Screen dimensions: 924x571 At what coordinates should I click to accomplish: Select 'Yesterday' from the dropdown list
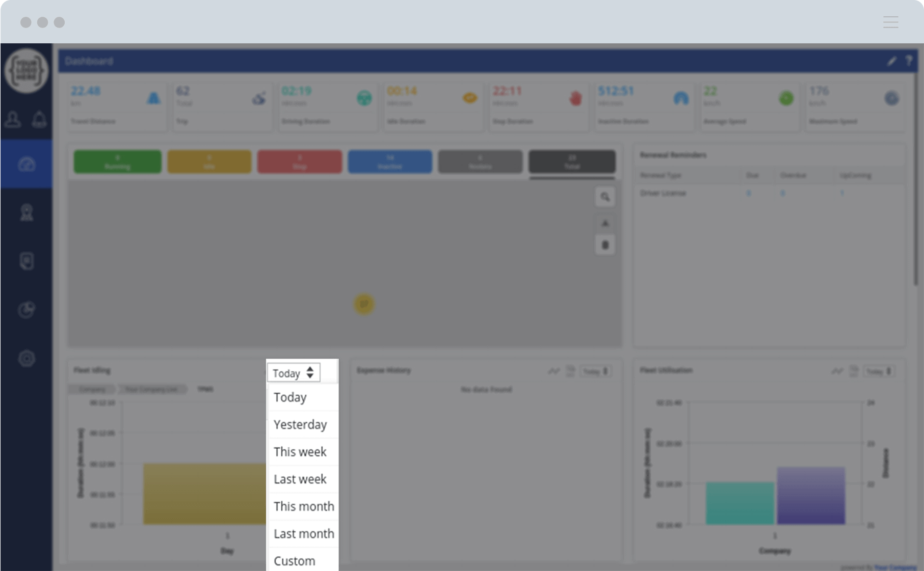(300, 424)
